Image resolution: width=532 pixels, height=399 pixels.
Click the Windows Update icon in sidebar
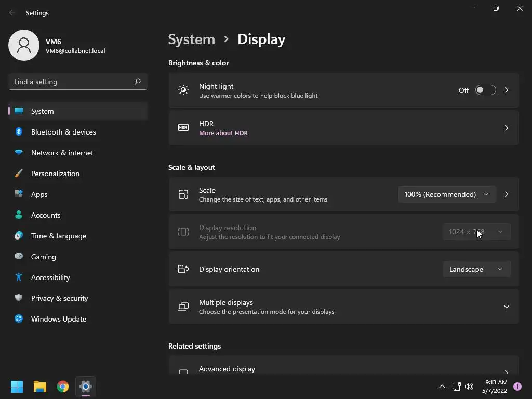[19, 319]
